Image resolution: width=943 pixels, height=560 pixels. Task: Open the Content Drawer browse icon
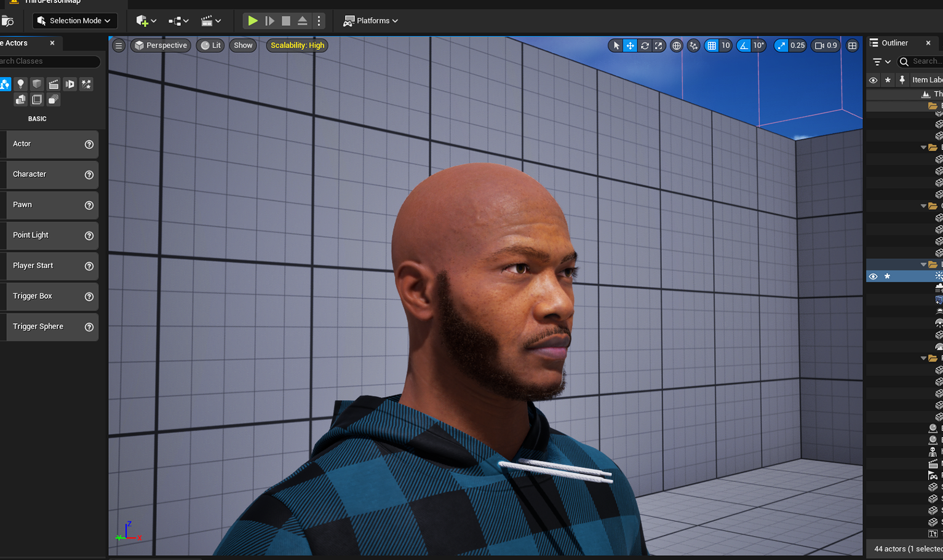pyautogui.click(x=7, y=21)
